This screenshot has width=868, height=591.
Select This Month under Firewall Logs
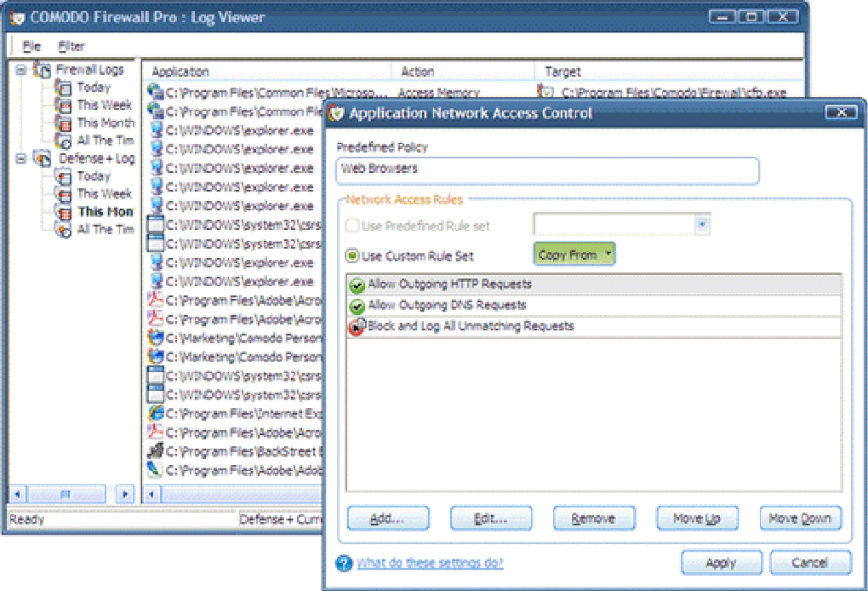coord(106,123)
